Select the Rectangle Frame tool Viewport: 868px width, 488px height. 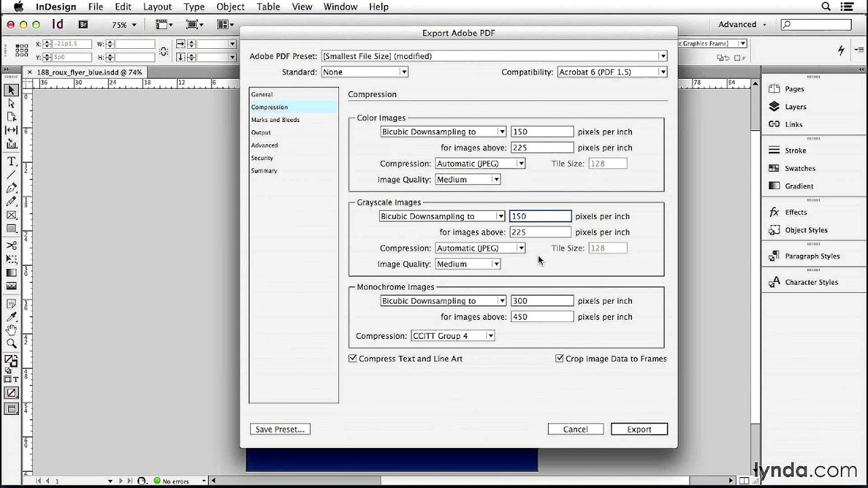pos(12,215)
